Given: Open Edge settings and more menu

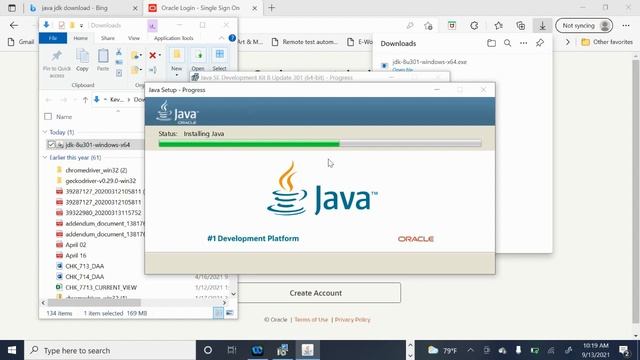Looking at the screenshot, I should pyautogui.click(x=626, y=26).
